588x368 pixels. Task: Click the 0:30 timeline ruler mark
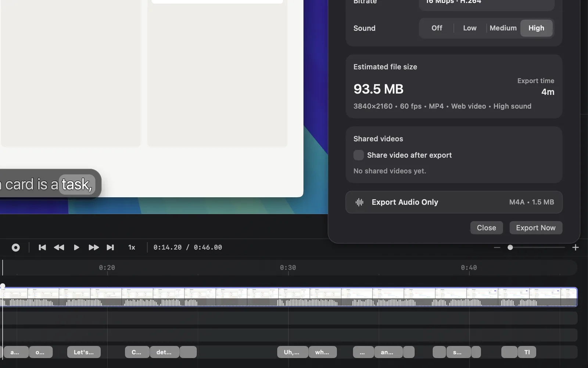coord(288,268)
